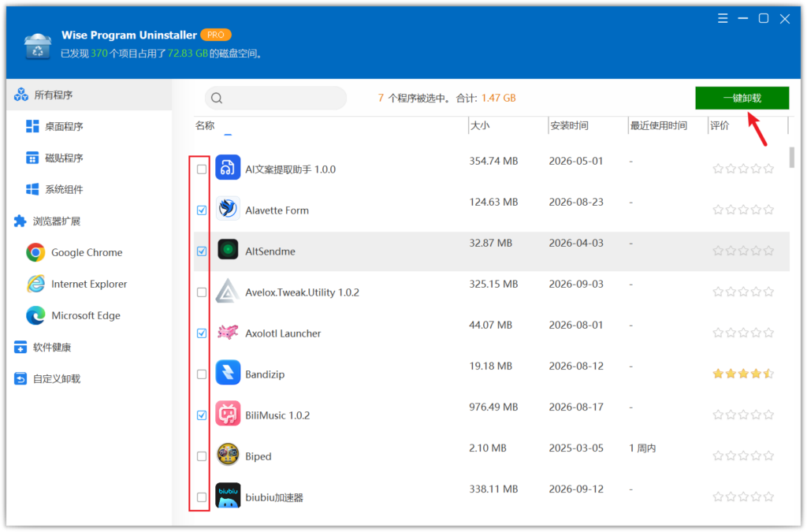This screenshot has height=532, width=807.
Task: Select 所有程序 in the sidebar
Action: pyautogui.click(x=89, y=95)
